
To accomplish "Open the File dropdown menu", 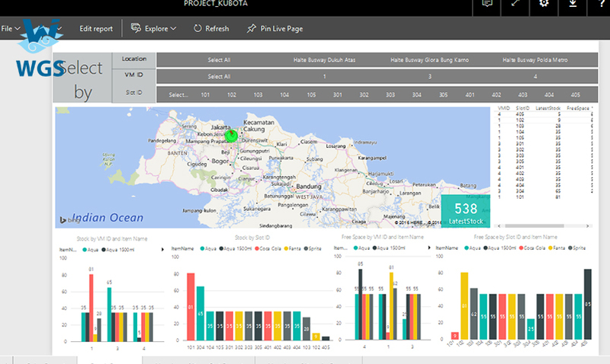I will pyautogui.click(x=10, y=28).
